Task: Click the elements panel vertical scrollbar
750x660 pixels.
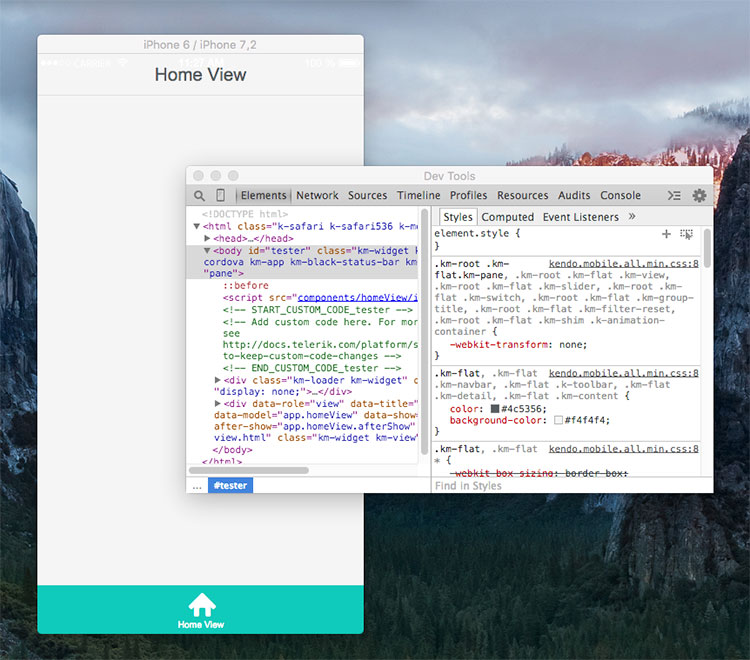Action: point(424,331)
